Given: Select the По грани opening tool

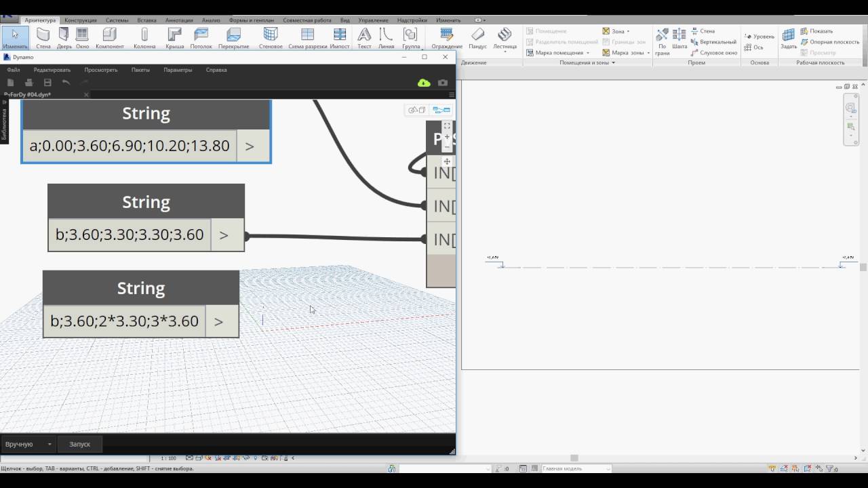Looking at the screenshot, I should 662,41.
